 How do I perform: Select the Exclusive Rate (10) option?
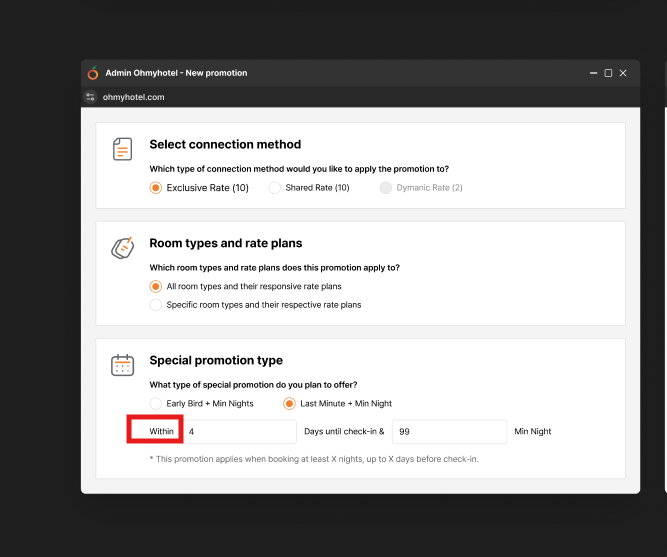[x=155, y=188]
